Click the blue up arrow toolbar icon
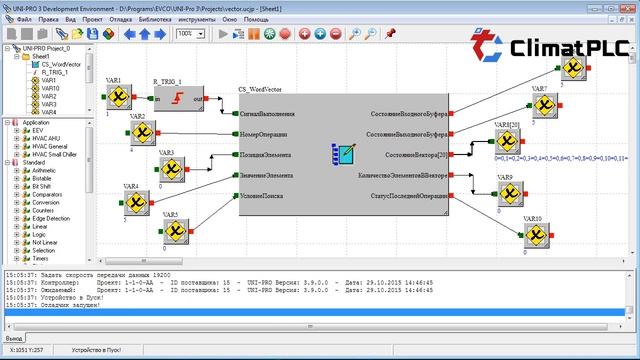640x360 pixels. pyautogui.click(x=145, y=34)
